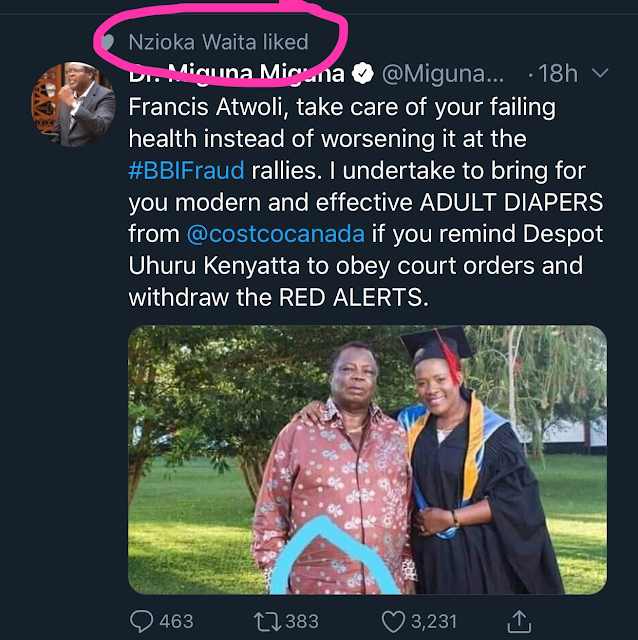638x640 pixels.
Task: Like the tweet with the heart icon
Action: (x=393, y=621)
